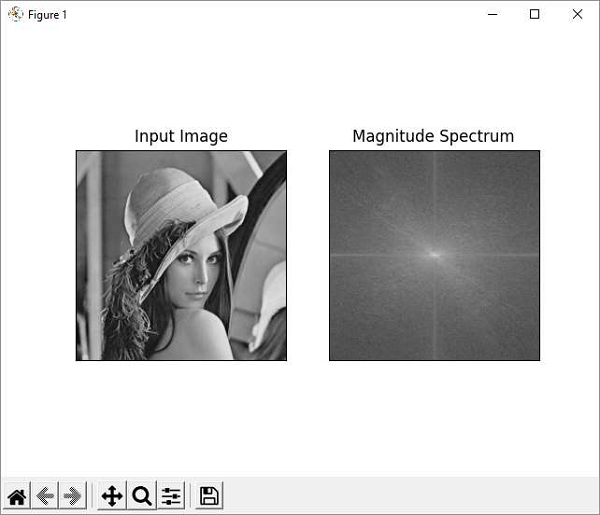Click the bright center of the magnitude spectrum
The height and width of the screenshot is (515, 600).
tap(434, 254)
